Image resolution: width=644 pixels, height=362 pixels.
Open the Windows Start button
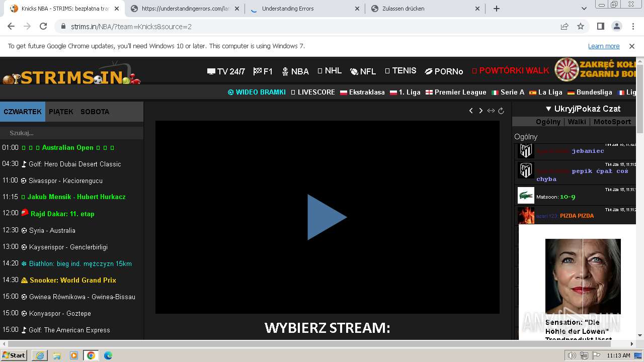(14, 355)
